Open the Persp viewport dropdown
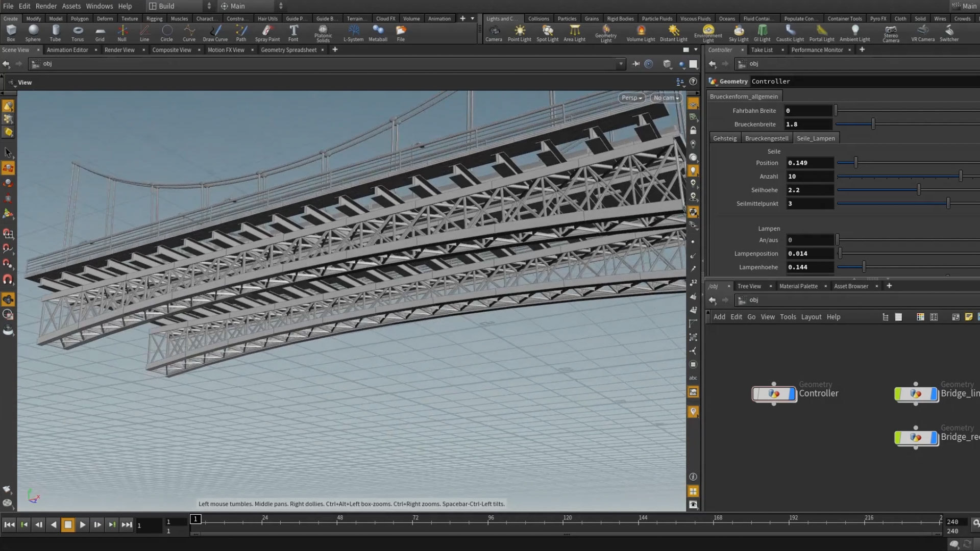Image resolution: width=980 pixels, height=551 pixels. pos(631,98)
